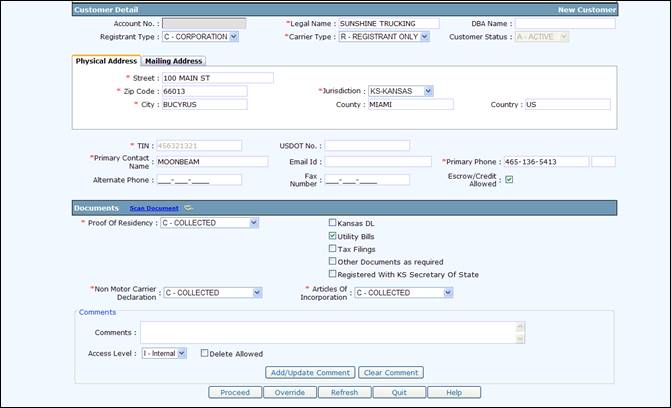Select the Physical Address tab
Screen dimensions: 671x408
point(107,61)
